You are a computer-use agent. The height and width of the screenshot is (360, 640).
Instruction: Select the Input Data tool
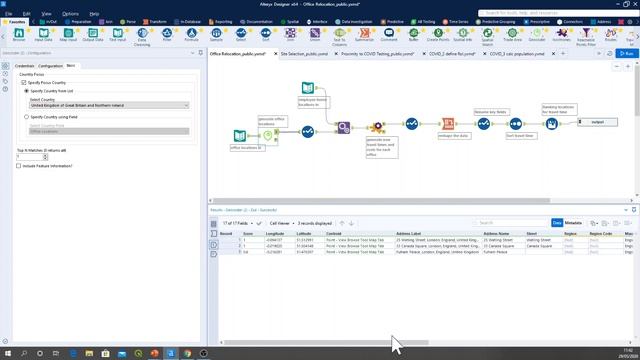click(x=43, y=34)
